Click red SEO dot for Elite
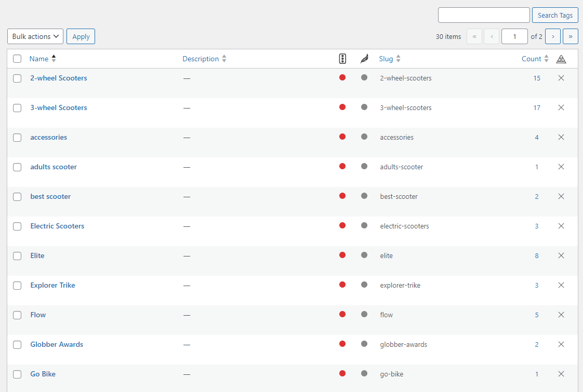Viewport: 583px width, 392px height. pyautogui.click(x=342, y=255)
